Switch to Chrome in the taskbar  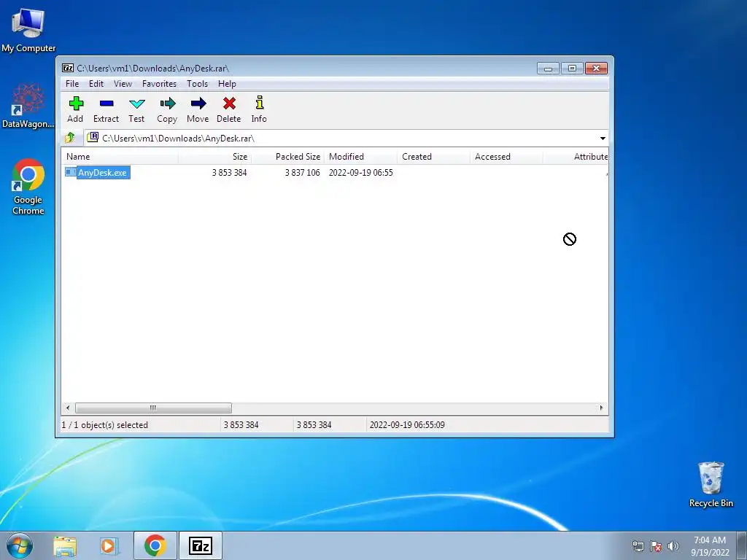(x=155, y=545)
